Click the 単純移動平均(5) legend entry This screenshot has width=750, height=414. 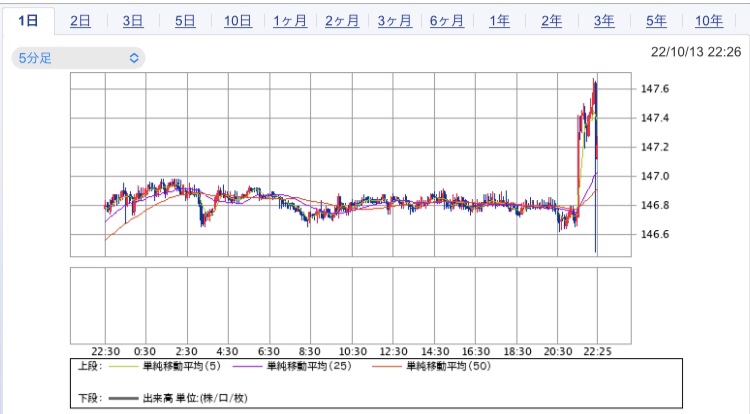pyautogui.click(x=182, y=366)
